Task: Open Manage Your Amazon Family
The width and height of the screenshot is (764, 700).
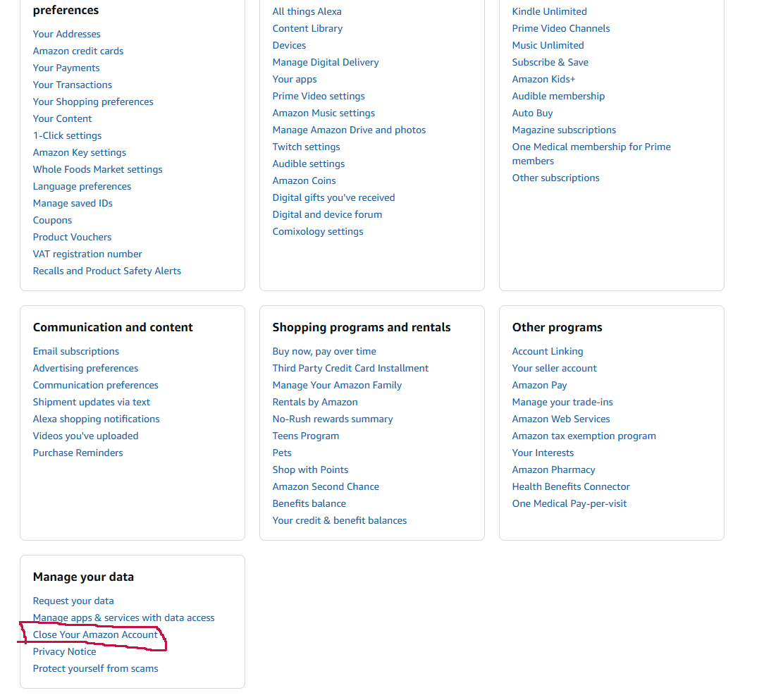Action: coord(337,385)
